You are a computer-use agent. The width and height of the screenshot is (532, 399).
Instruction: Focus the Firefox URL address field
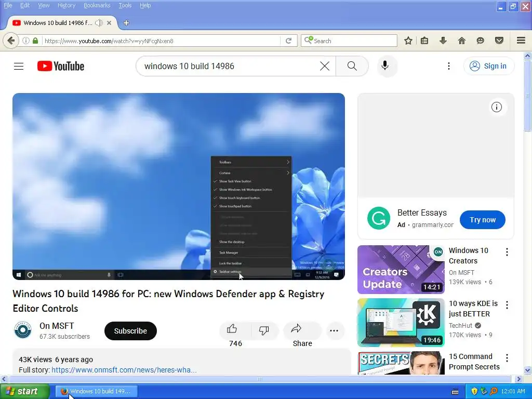coord(162,41)
